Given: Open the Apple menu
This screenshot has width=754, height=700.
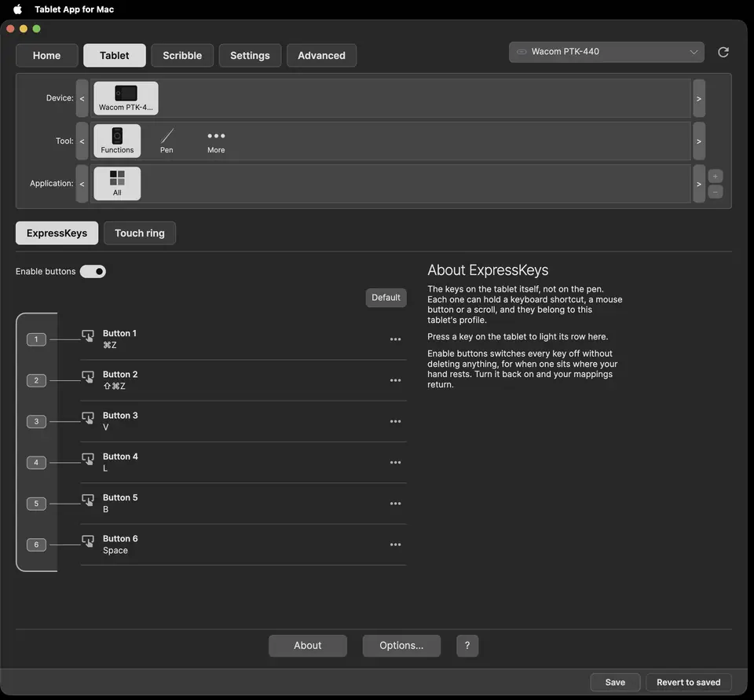Looking at the screenshot, I should point(18,9).
